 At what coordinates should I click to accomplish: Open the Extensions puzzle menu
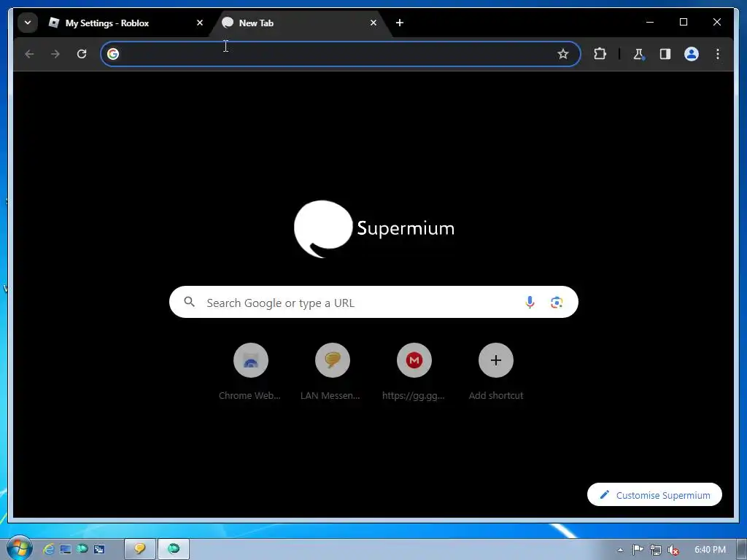(x=600, y=54)
